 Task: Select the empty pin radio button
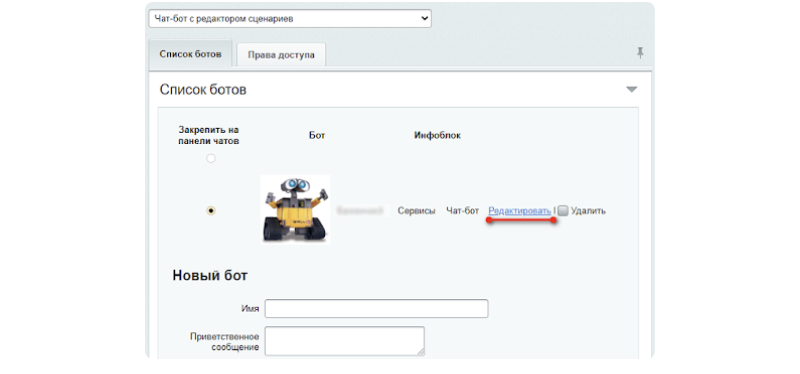211,159
